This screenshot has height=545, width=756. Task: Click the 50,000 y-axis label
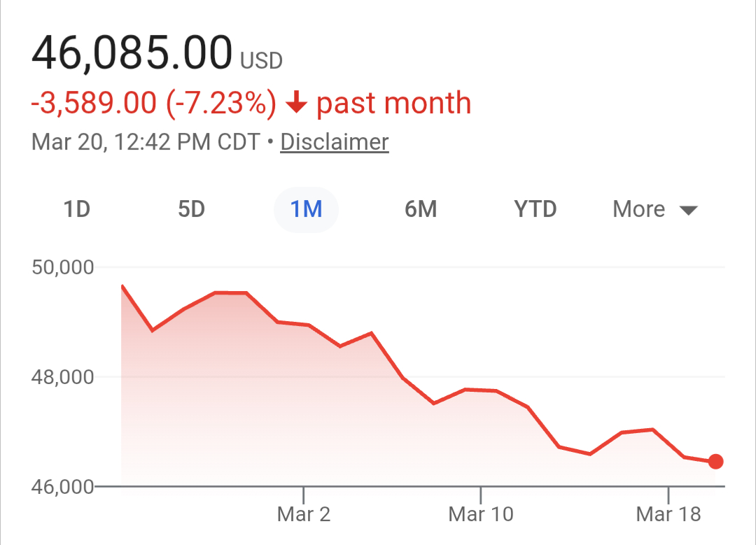click(63, 267)
